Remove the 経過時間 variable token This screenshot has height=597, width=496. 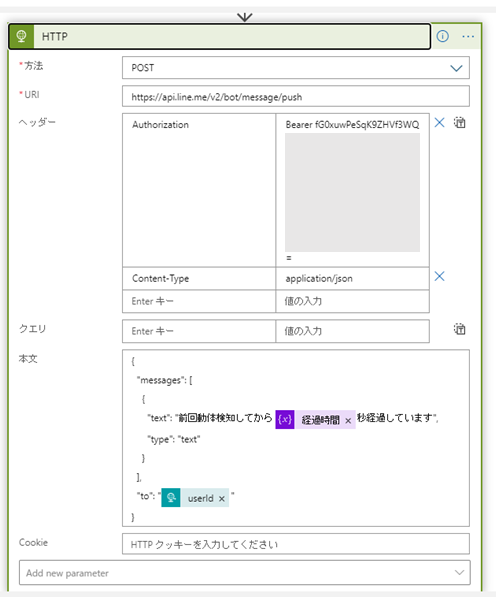point(348,421)
